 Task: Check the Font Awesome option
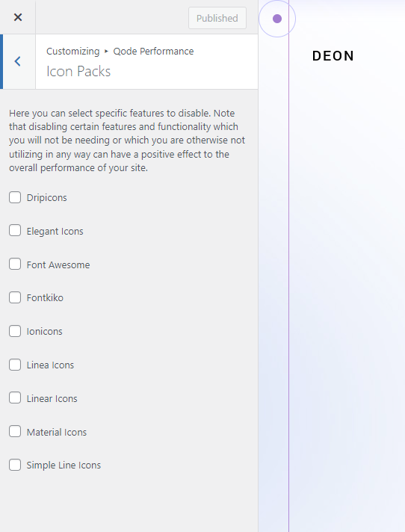[15, 264]
